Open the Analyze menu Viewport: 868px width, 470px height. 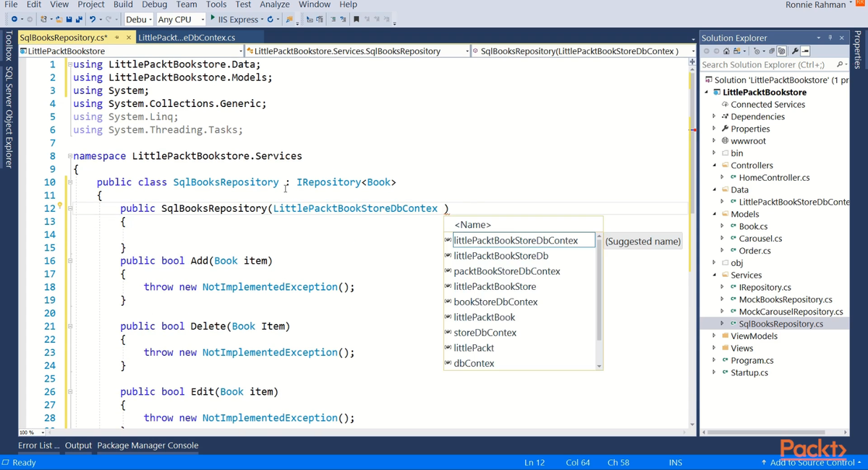(274, 4)
